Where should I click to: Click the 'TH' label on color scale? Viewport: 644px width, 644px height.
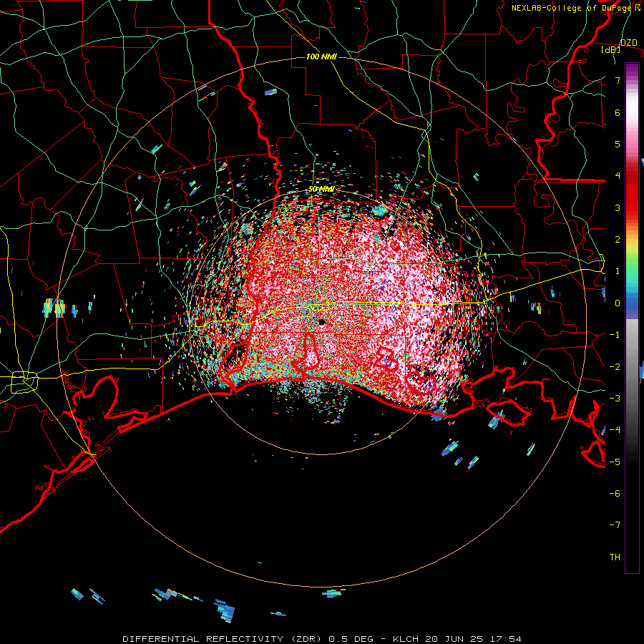[x=615, y=557]
